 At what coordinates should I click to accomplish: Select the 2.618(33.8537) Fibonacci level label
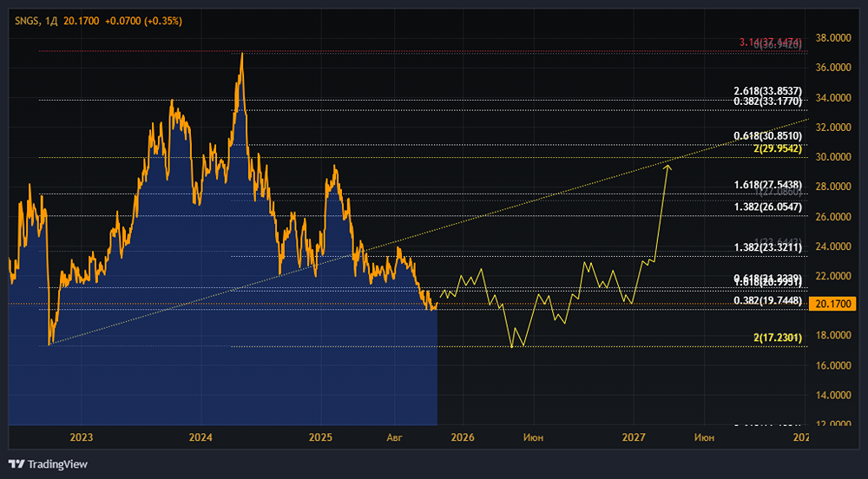[767, 91]
